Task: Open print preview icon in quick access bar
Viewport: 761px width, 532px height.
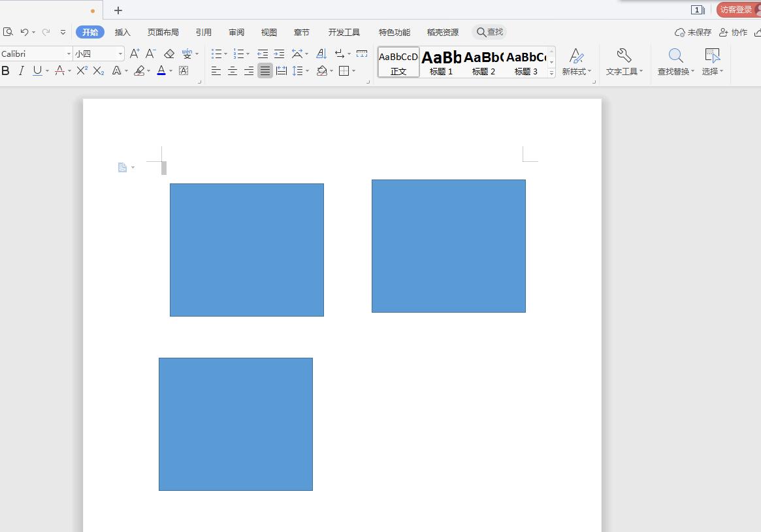Action: [x=8, y=32]
